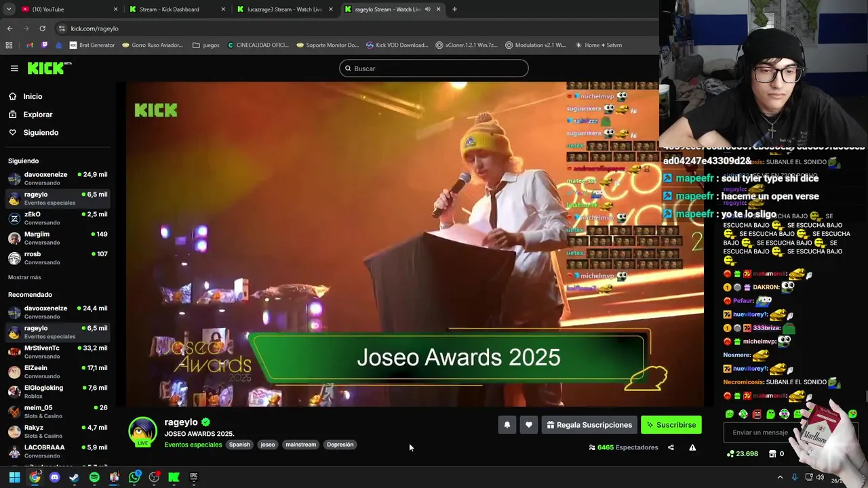This screenshot has width=868, height=488.
Task: Open Kick VOD Download bookmark
Action: [x=397, y=45]
